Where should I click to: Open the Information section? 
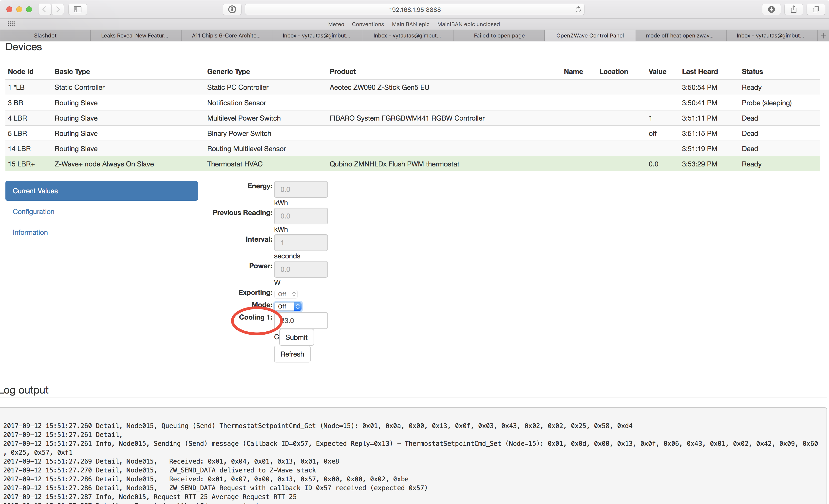30,232
